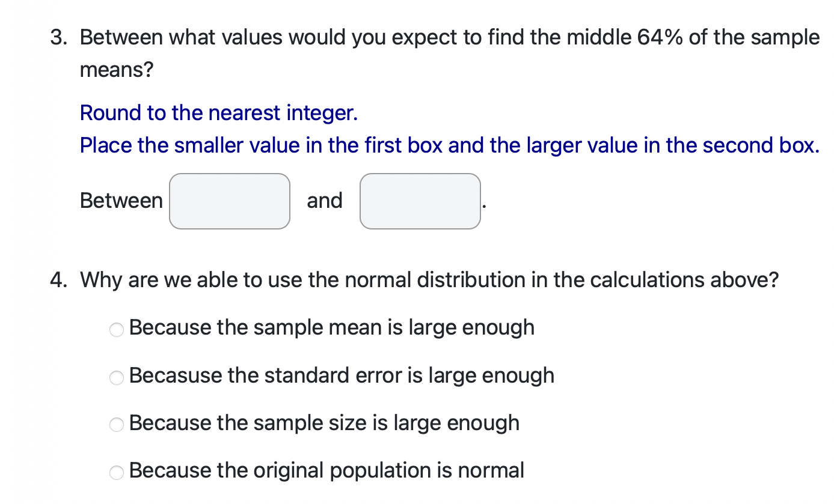The width and height of the screenshot is (834, 504).
Task: Click the "Round to the nearest integer" instruction
Action: (x=219, y=113)
